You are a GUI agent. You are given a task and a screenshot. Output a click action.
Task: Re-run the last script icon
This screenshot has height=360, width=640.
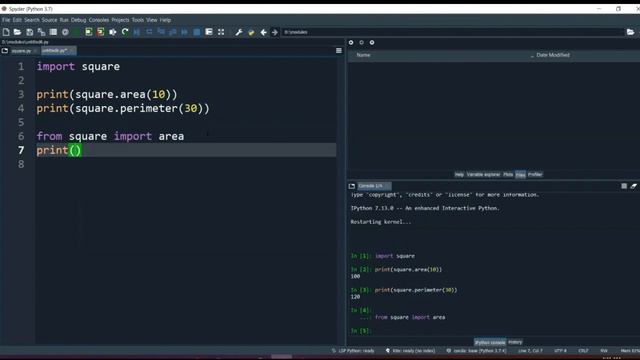[x=125, y=32]
